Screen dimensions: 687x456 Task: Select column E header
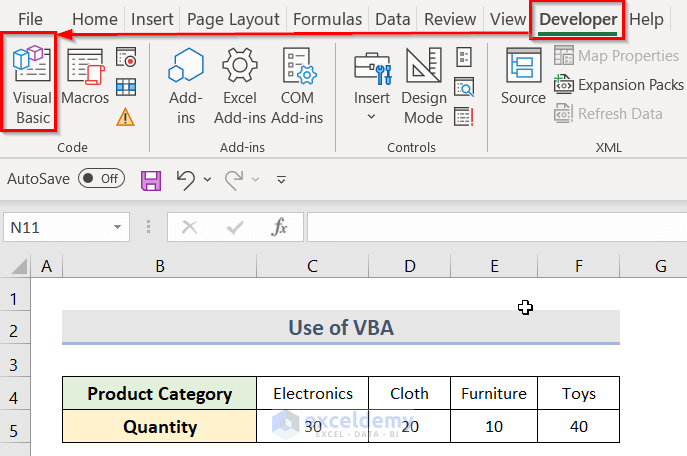494,265
